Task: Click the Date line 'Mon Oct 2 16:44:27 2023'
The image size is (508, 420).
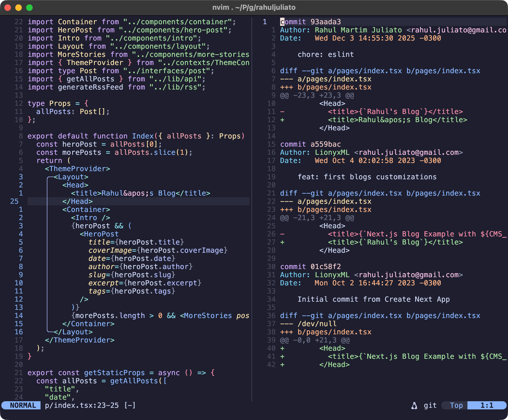Action: coord(360,283)
